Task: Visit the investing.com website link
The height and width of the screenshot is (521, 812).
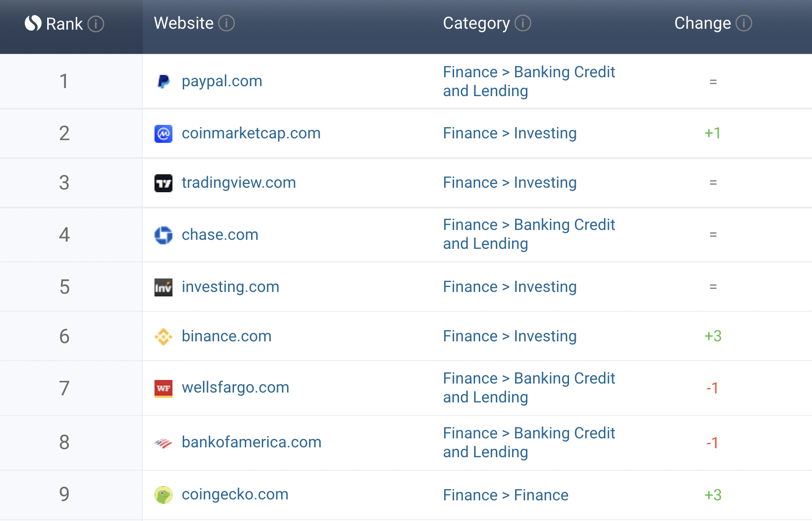Action: (230, 287)
